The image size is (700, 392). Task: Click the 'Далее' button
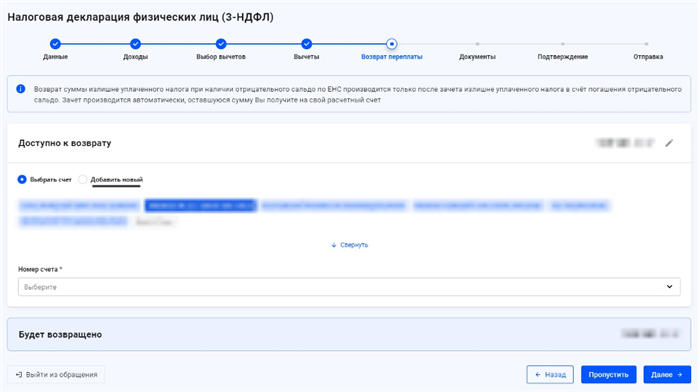[667, 375]
